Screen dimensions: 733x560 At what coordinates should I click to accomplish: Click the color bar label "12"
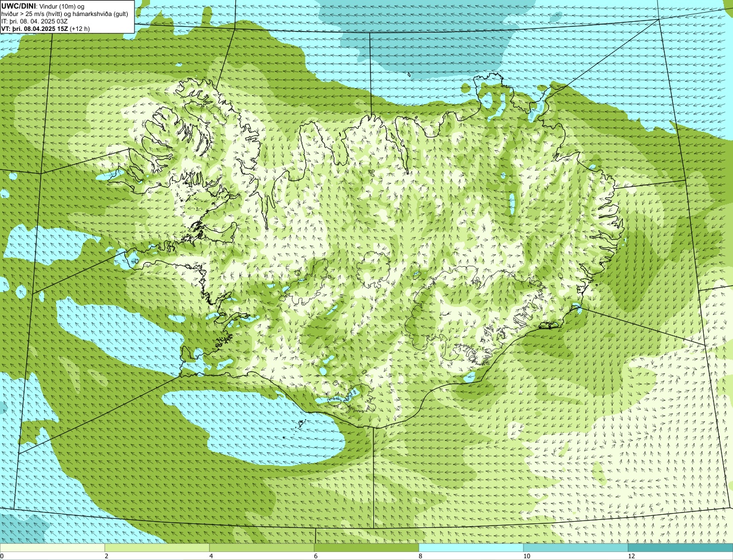point(631,556)
